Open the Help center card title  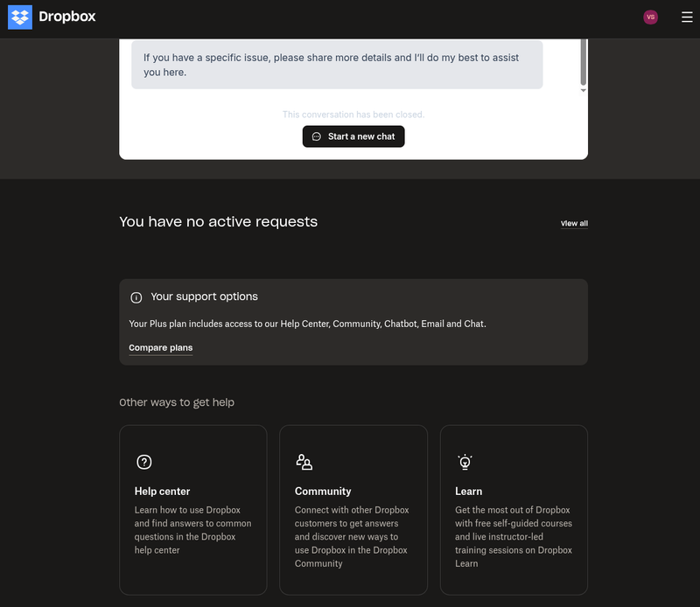(x=162, y=492)
